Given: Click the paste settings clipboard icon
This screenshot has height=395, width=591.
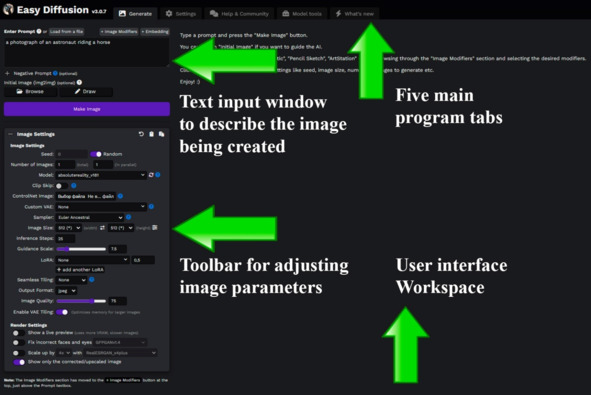Looking at the screenshot, I should pos(151,134).
